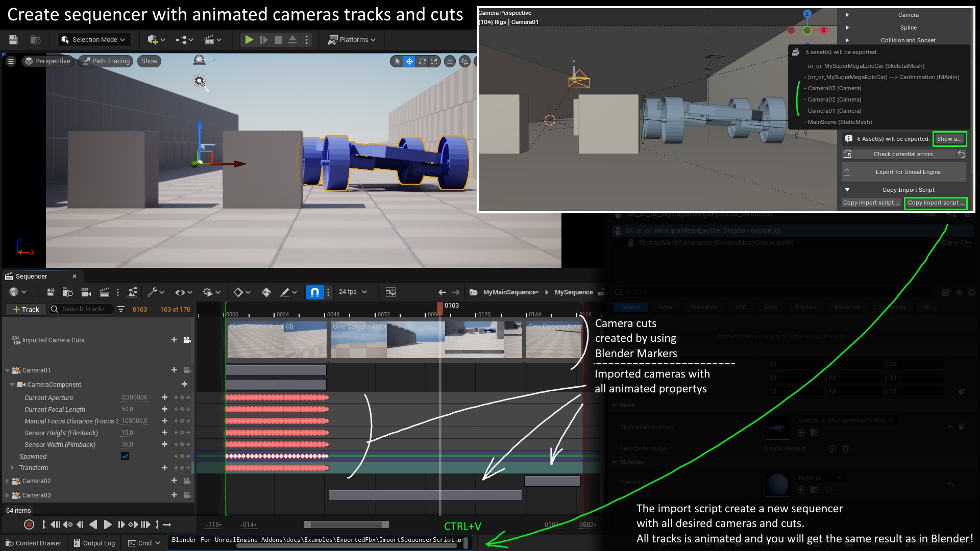Open the Content Drawer
Screen dimensions: 980x551
point(33,543)
